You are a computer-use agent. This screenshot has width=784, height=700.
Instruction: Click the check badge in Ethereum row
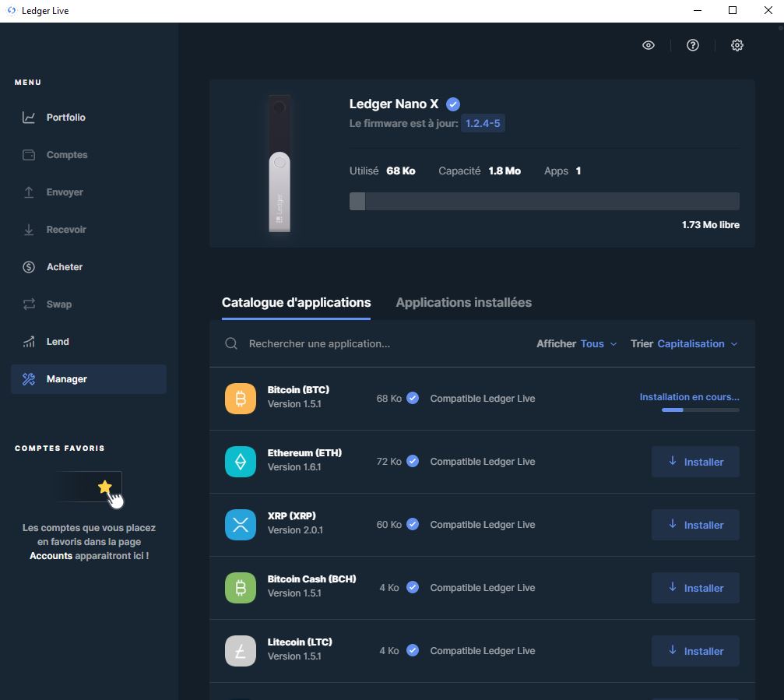pyautogui.click(x=413, y=461)
